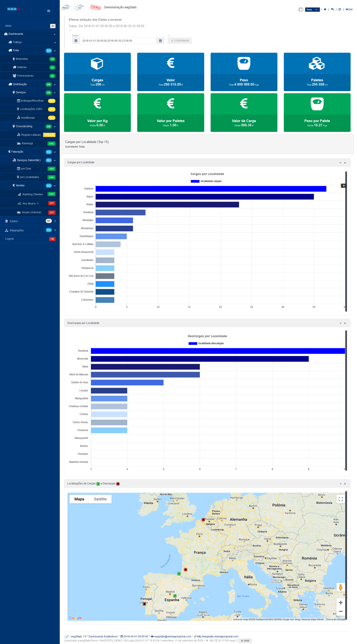Screen dimensions: 357x644
Task: Click the Valor por Kg euro icon
Action: click(x=97, y=103)
